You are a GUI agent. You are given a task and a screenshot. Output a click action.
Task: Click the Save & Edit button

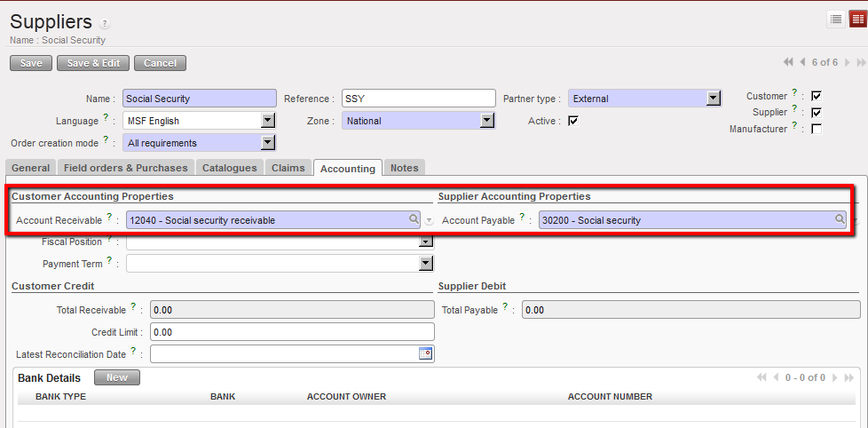(x=93, y=63)
